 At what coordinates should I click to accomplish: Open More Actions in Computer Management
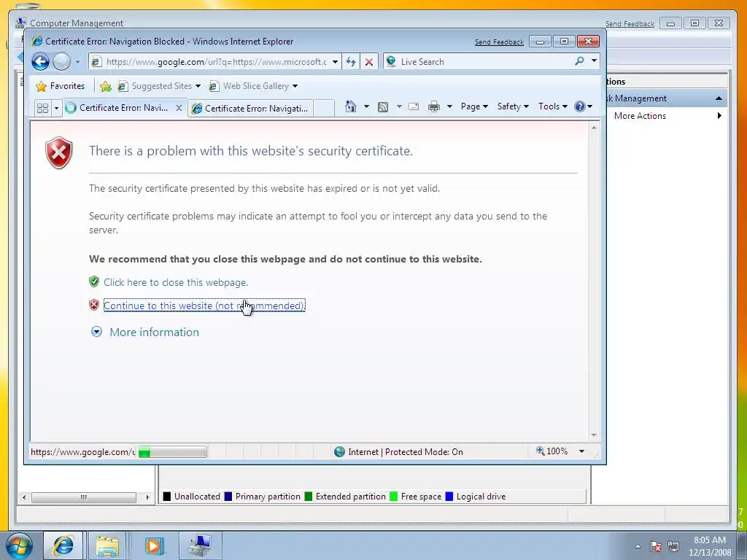pos(640,116)
